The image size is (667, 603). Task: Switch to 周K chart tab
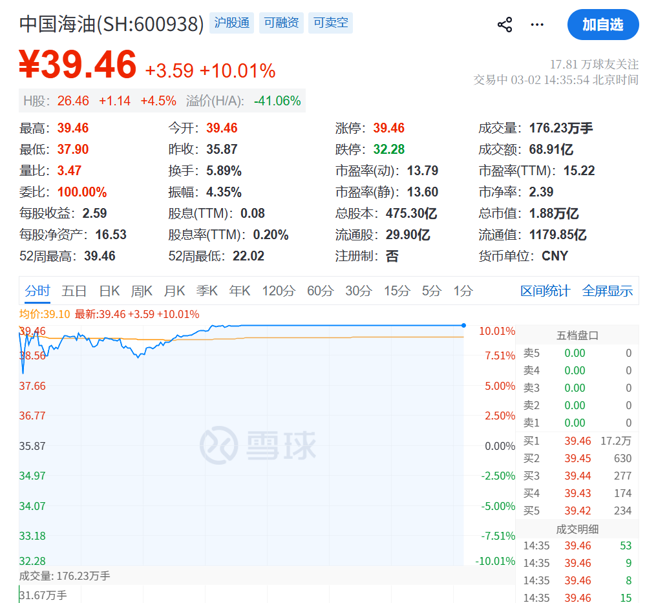(142, 291)
